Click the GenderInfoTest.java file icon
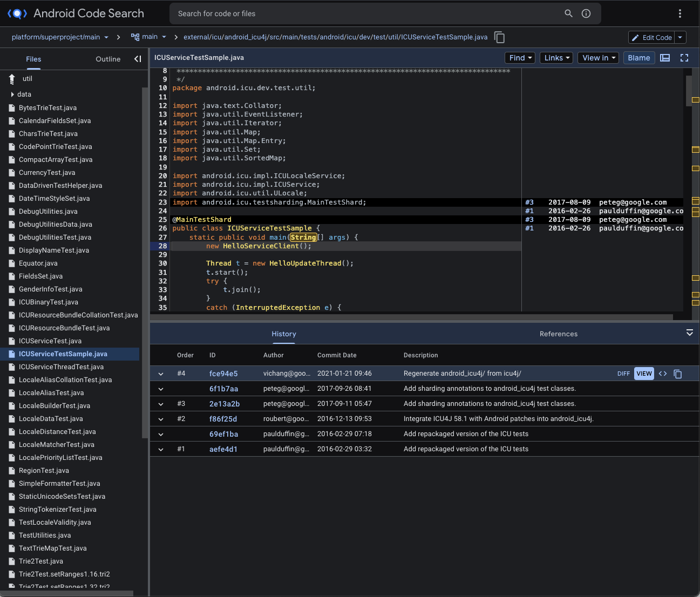The width and height of the screenshot is (700, 597). click(12, 289)
